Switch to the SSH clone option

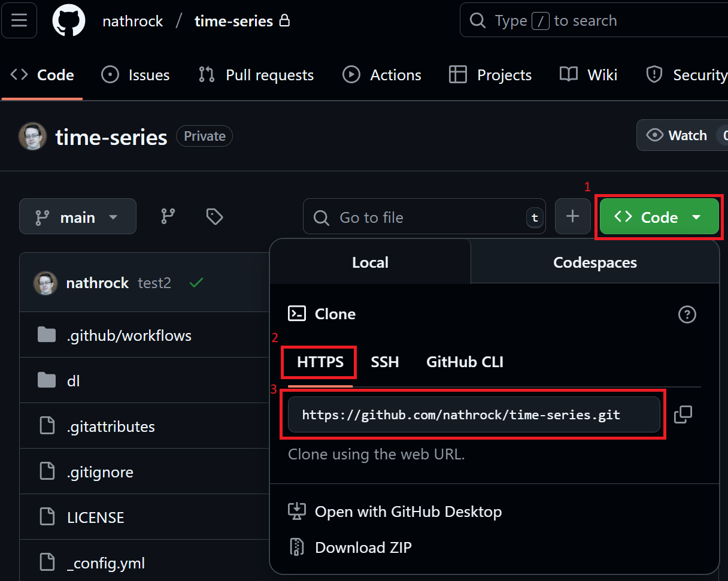pyautogui.click(x=384, y=362)
